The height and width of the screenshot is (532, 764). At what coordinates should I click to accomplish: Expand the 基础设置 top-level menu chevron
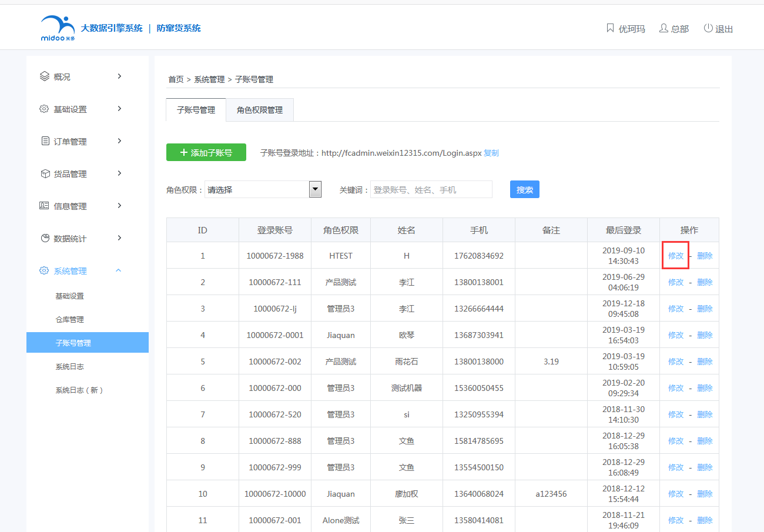119,109
